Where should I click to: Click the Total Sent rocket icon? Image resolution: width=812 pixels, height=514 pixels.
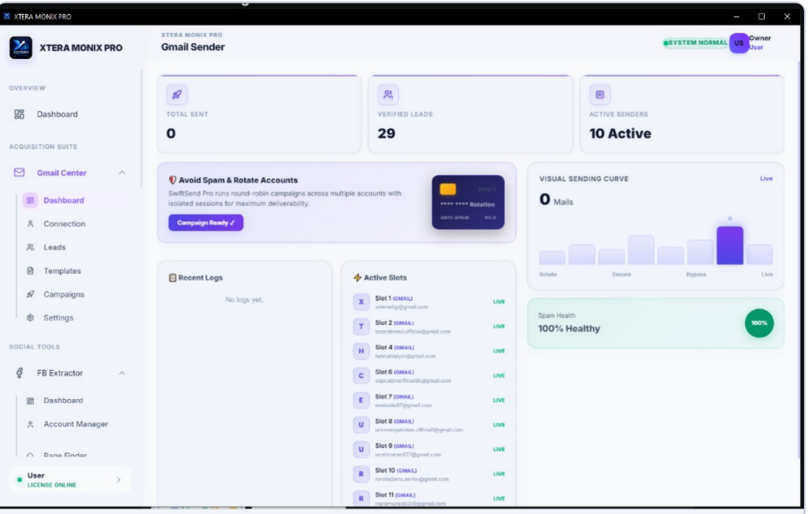pyautogui.click(x=176, y=94)
